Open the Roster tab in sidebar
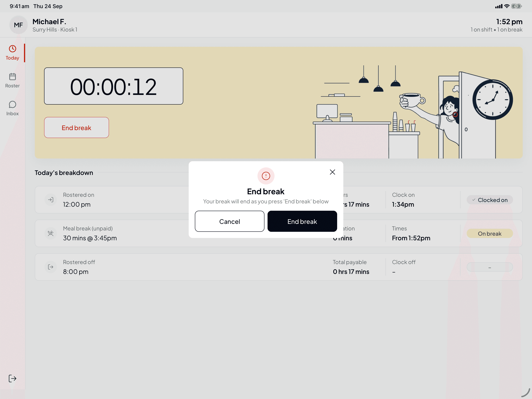This screenshot has width=532, height=399. (12, 81)
